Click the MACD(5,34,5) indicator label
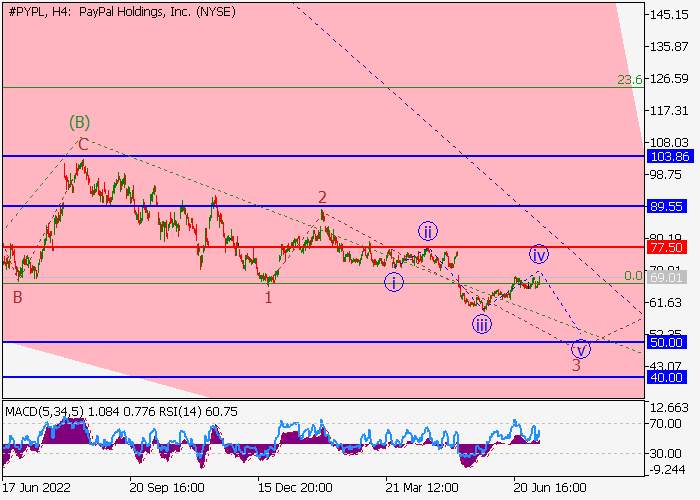This screenshot has height=500, width=700. click(45, 411)
